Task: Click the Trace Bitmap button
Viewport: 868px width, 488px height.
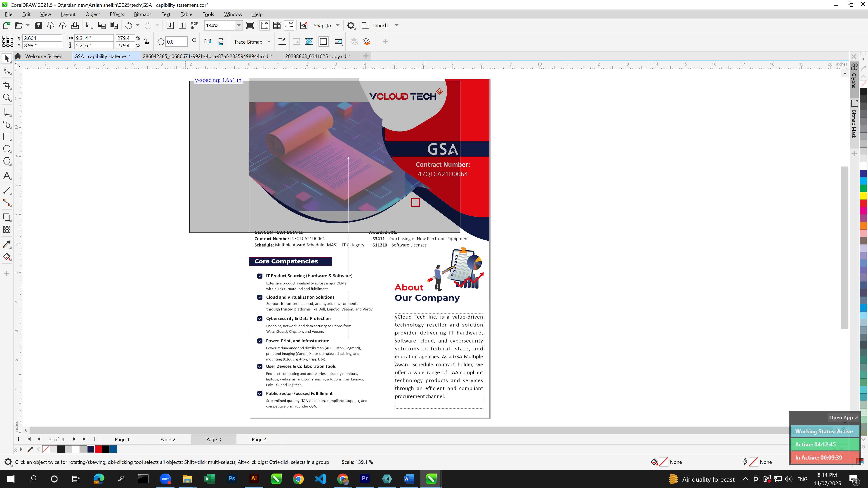Action: tap(248, 42)
